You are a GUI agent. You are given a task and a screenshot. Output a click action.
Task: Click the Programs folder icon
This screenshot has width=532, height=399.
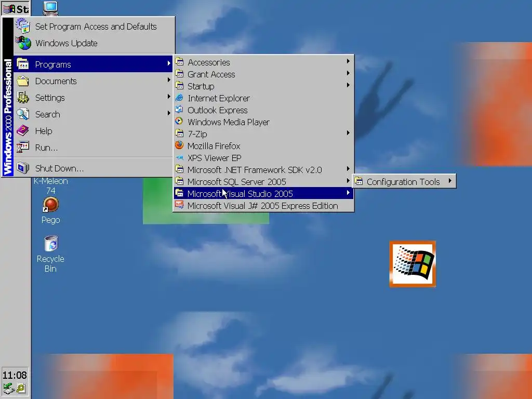pos(23,64)
